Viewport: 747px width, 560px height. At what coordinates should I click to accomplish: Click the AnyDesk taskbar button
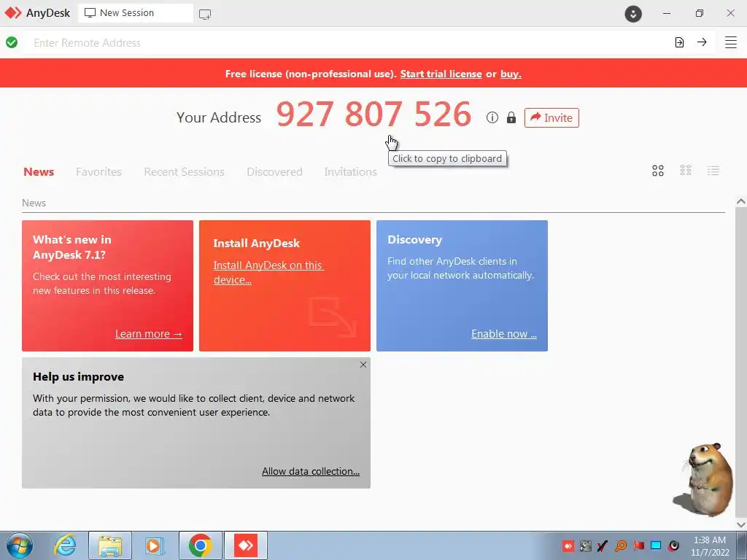point(246,545)
